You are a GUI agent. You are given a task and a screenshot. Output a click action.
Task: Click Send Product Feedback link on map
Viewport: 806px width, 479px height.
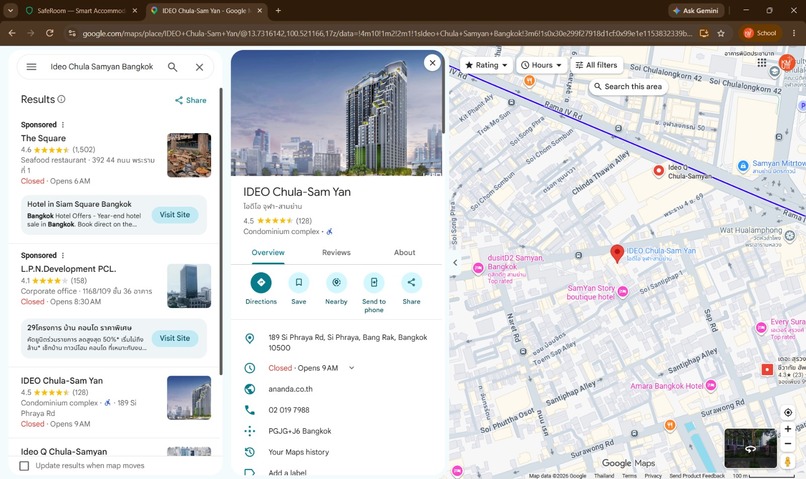point(697,475)
